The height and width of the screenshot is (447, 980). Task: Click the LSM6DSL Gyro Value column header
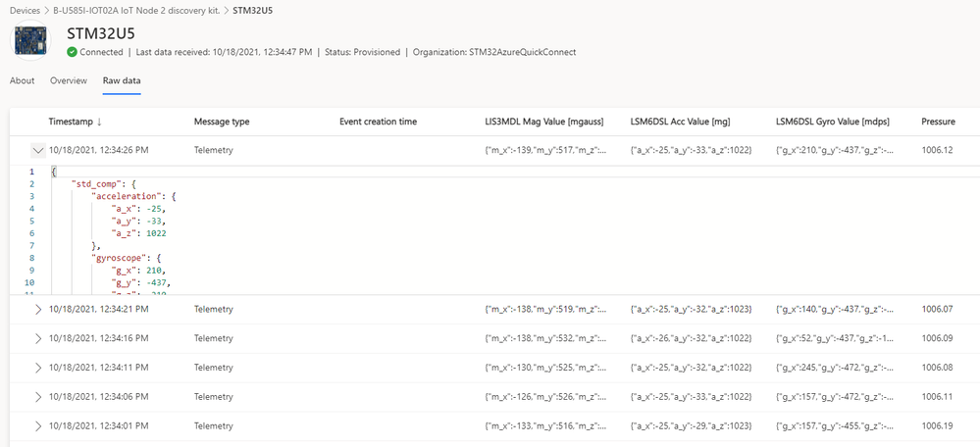coord(833,122)
